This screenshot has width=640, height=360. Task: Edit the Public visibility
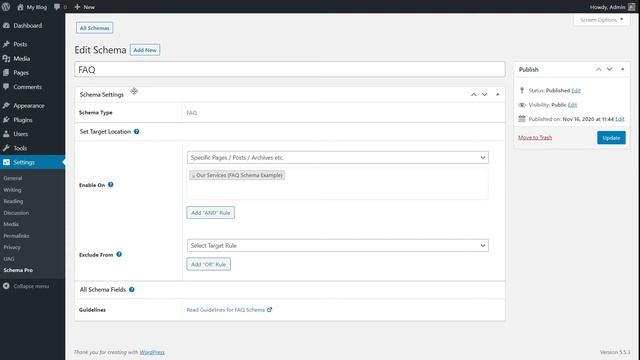572,105
